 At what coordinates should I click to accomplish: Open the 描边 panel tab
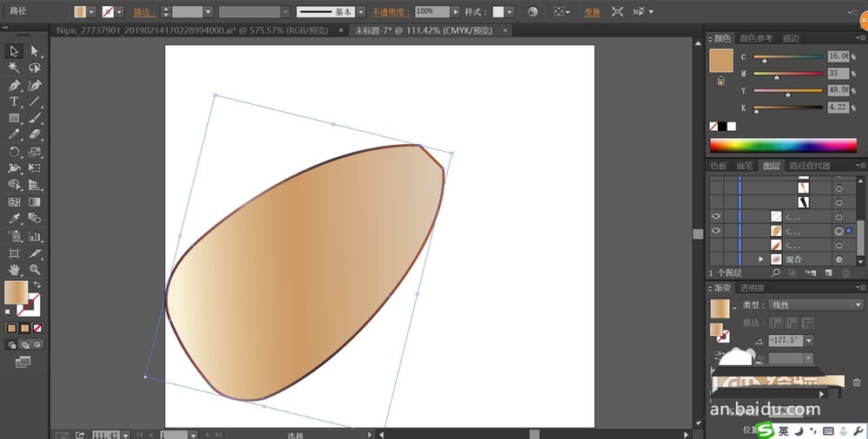[x=791, y=38]
